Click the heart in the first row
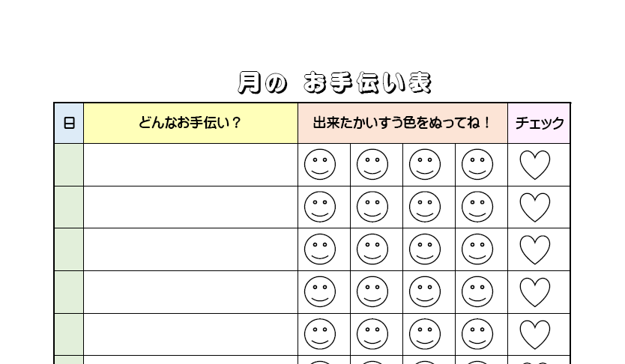This screenshot has height=364, width=625. [x=535, y=165]
